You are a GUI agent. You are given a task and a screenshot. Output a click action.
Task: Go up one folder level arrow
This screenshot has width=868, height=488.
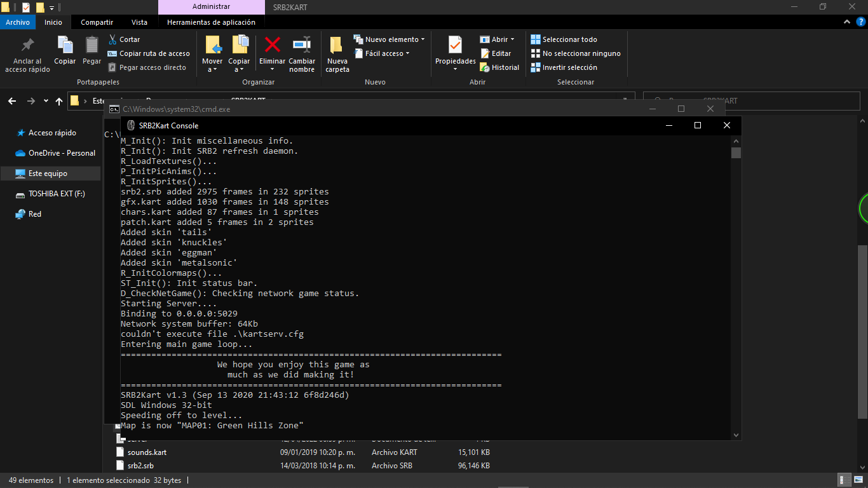tap(59, 101)
